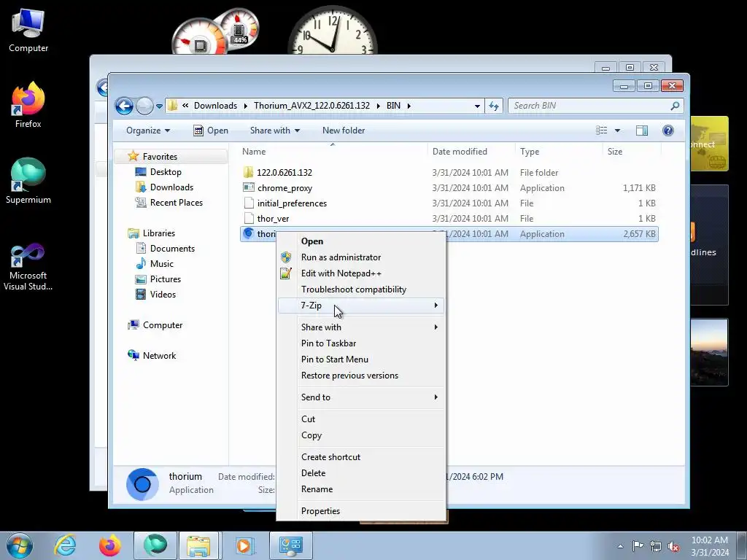Select the thor_ver file

(273, 219)
